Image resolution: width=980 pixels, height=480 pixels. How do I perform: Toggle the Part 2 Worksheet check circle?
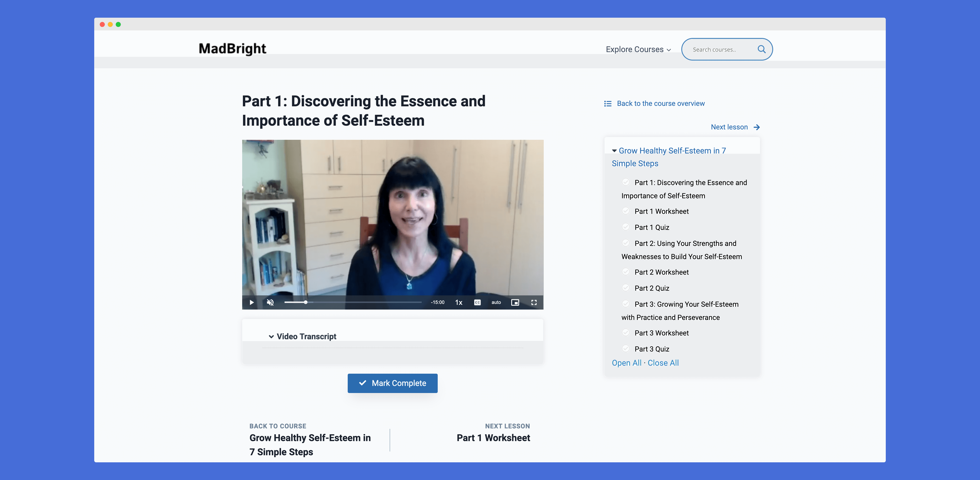pyautogui.click(x=625, y=271)
